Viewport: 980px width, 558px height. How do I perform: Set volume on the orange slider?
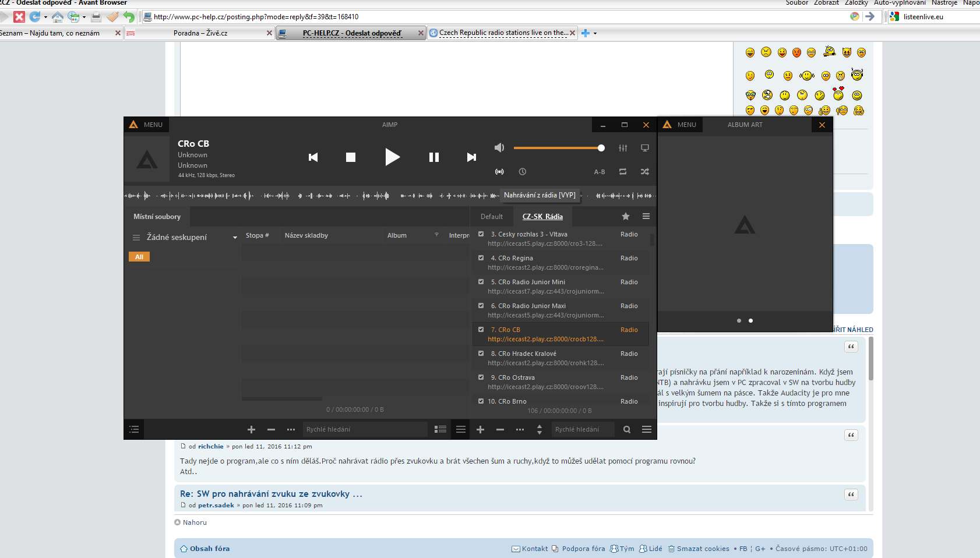coord(559,148)
